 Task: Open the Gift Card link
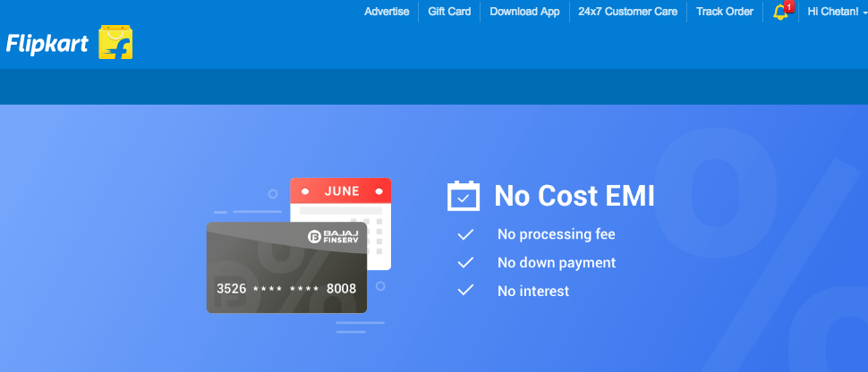pos(449,12)
